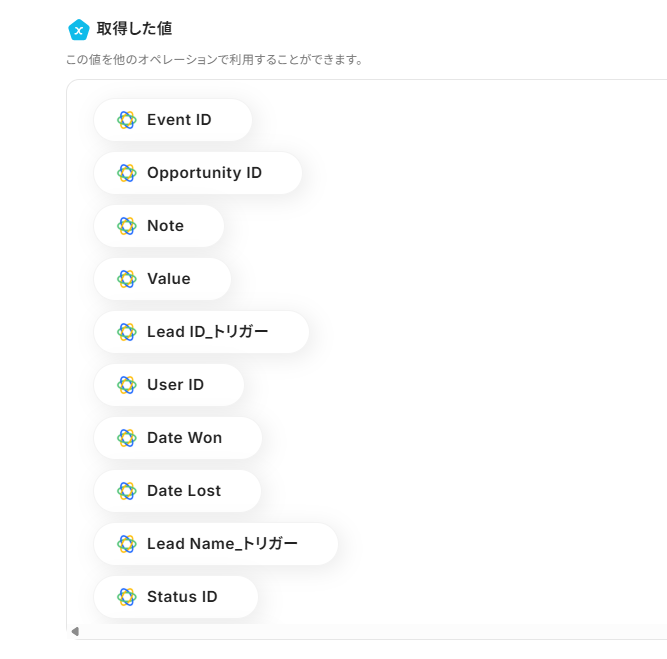The width and height of the screenshot is (667, 659).
Task: Click the horizontal scrollbar left arrow
Action: pyautogui.click(x=75, y=632)
